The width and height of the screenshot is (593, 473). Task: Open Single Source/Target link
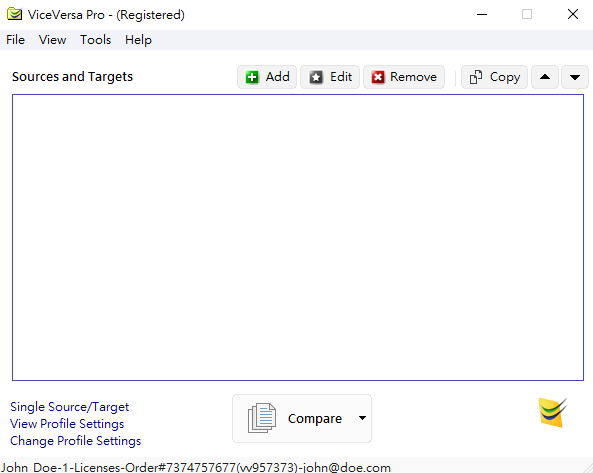pyautogui.click(x=70, y=407)
